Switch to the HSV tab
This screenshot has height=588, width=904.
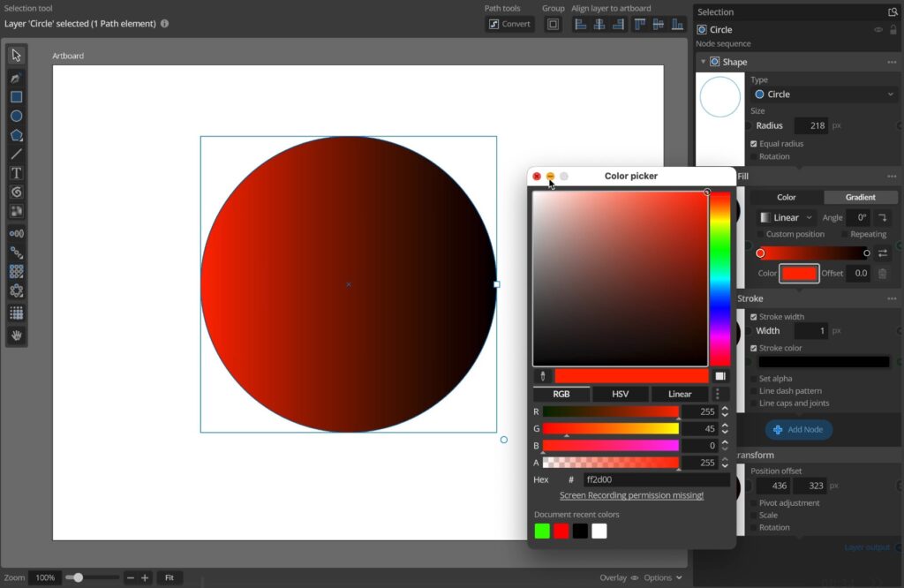620,395
